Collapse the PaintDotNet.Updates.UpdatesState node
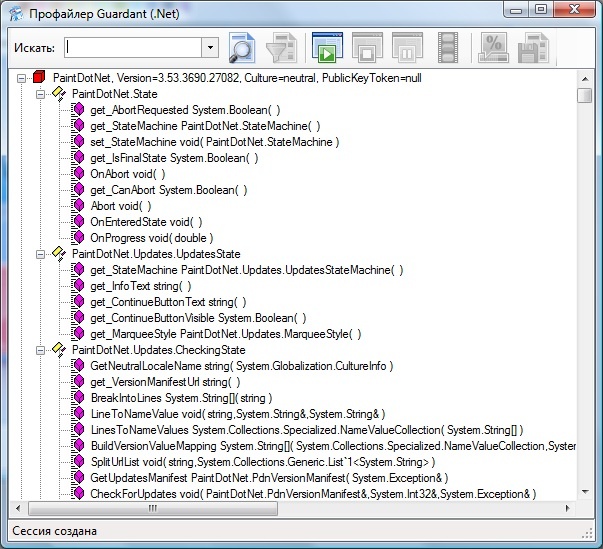Screen dimensions: 603x549 coord(41,254)
